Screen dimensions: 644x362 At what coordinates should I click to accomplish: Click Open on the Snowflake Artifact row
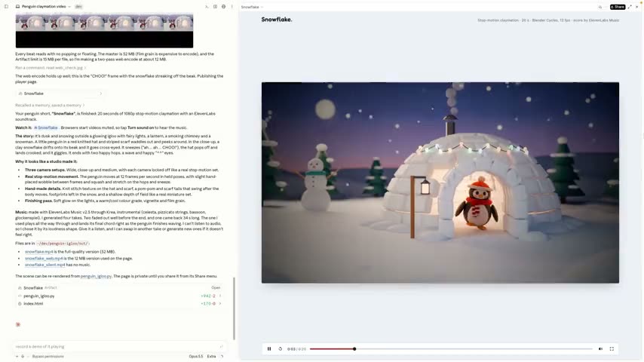pos(216,287)
